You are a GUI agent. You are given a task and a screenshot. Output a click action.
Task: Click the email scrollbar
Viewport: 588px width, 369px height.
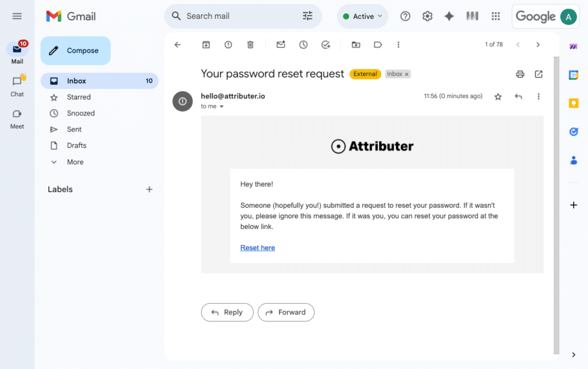point(556,205)
